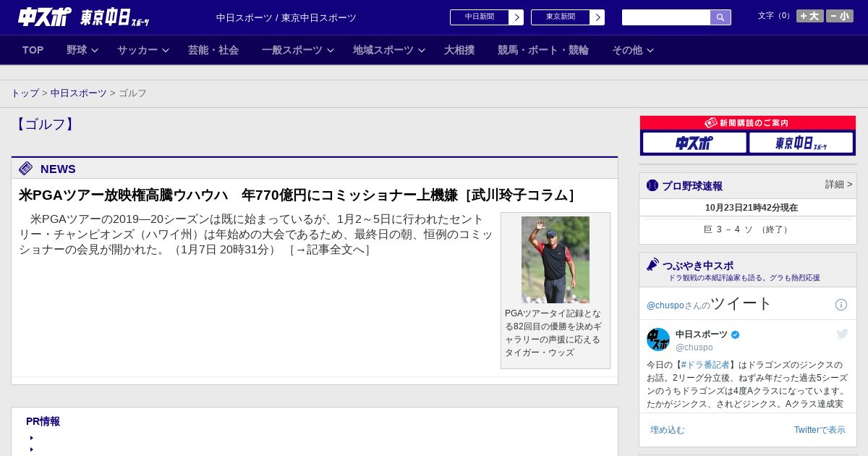Open the サッカー menu
This screenshot has height=456, width=868.
137,50
